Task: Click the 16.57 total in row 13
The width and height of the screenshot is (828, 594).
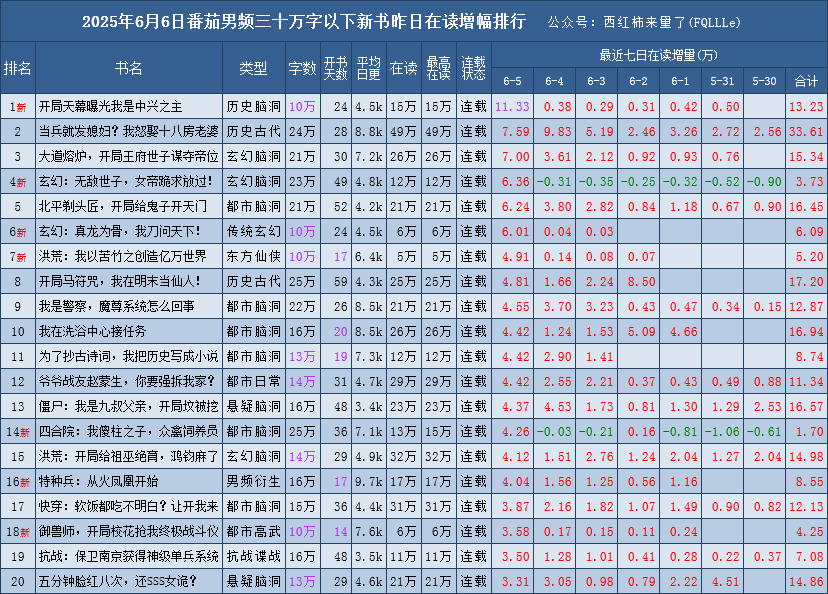Action: [x=806, y=407]
